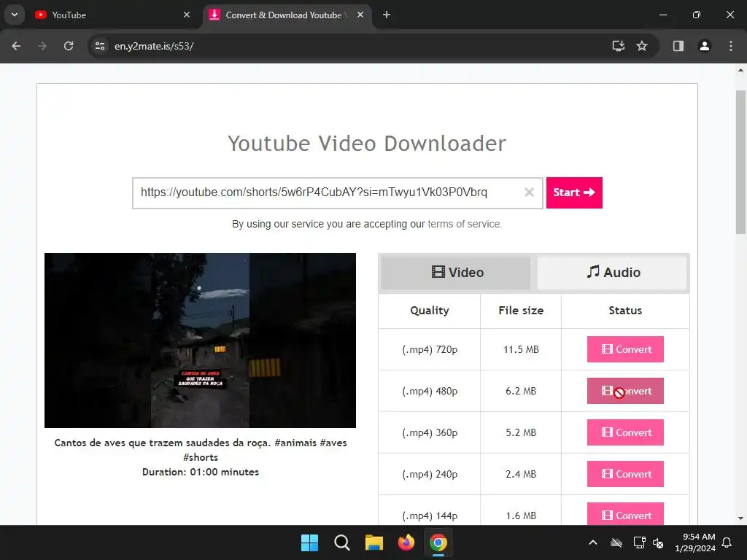Image resolution: width=747 pixels, height=560 pixels.
Task: Go back to the previous page
Action: pyautogui.click(x=16, y=46)
